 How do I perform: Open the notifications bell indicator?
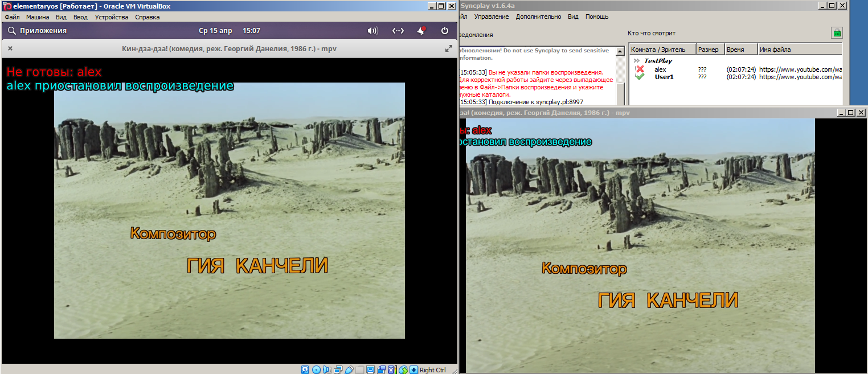(421, 31)
